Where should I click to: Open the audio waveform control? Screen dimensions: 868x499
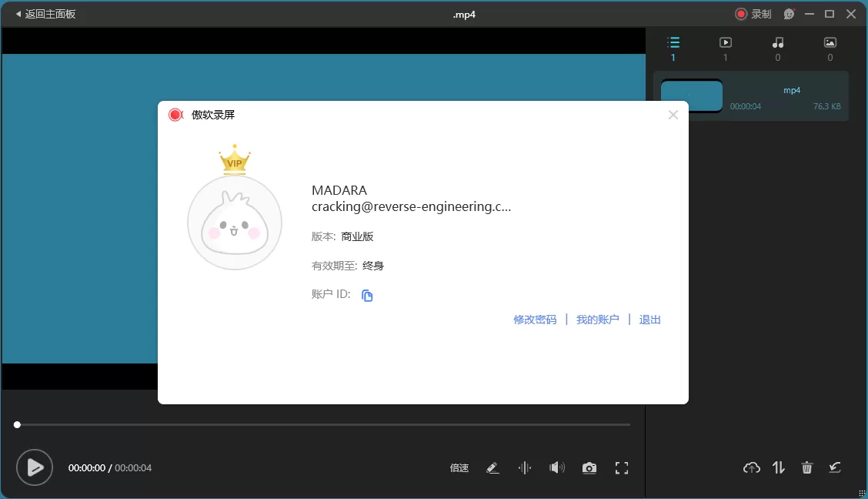[x=525, y=467]
